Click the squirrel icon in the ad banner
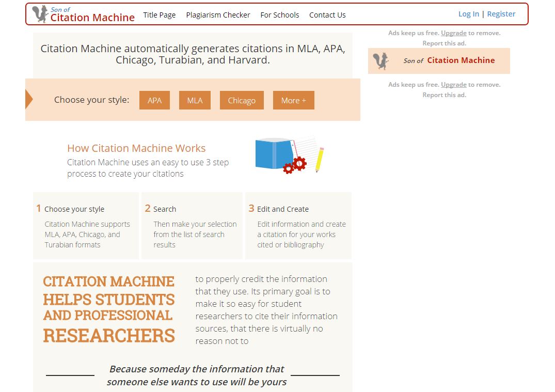The image size is (555, 392). (x=381, y=61)
